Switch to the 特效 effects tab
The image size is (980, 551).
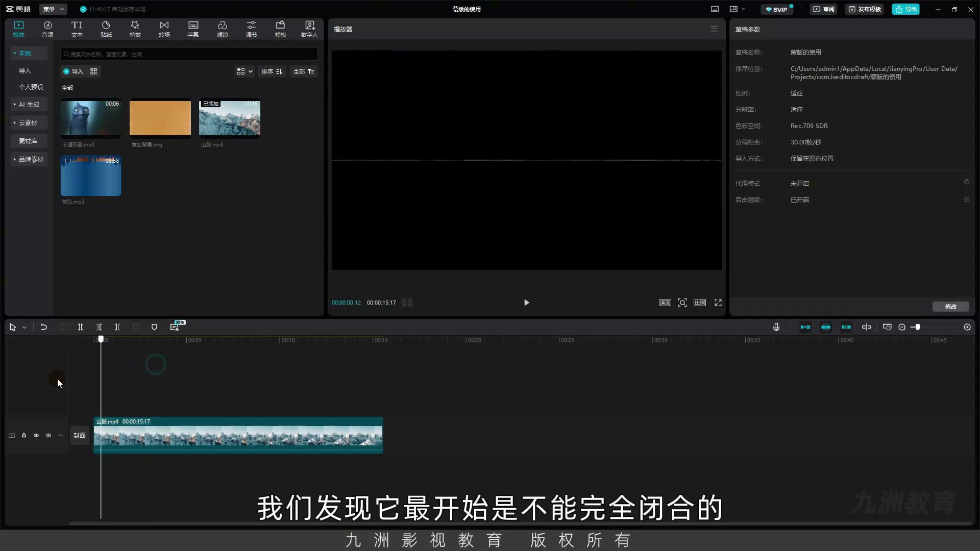[x=135, y=29]
